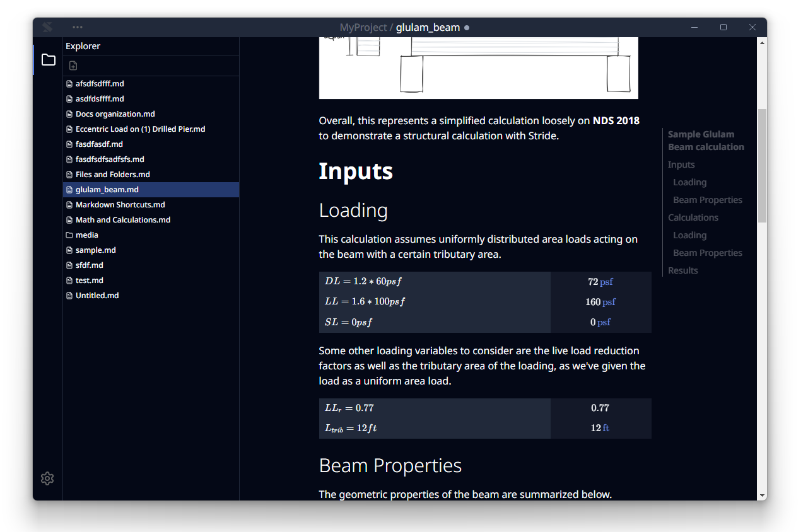Click file icon beside afsdfsdfff.md
Screen dimensions: 808x532
pos(69,84)
